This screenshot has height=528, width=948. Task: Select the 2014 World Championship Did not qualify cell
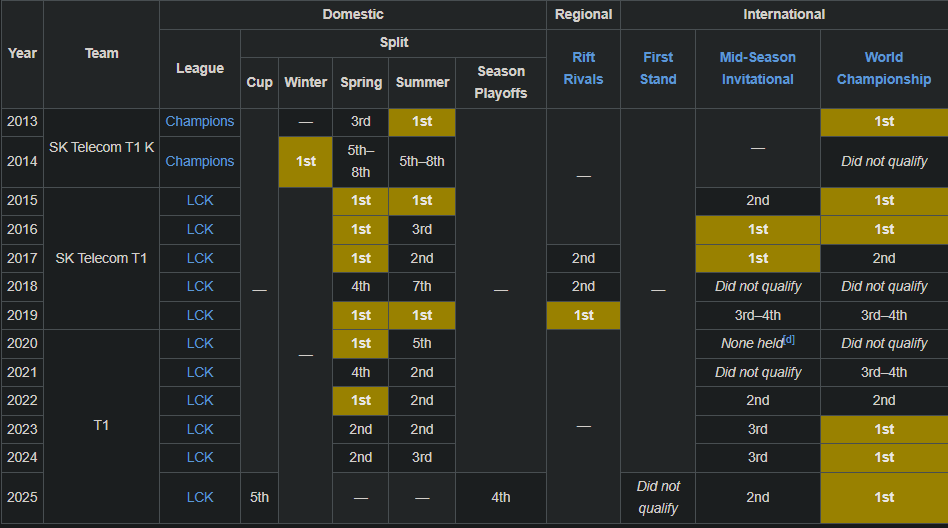[x=884, y=161]
